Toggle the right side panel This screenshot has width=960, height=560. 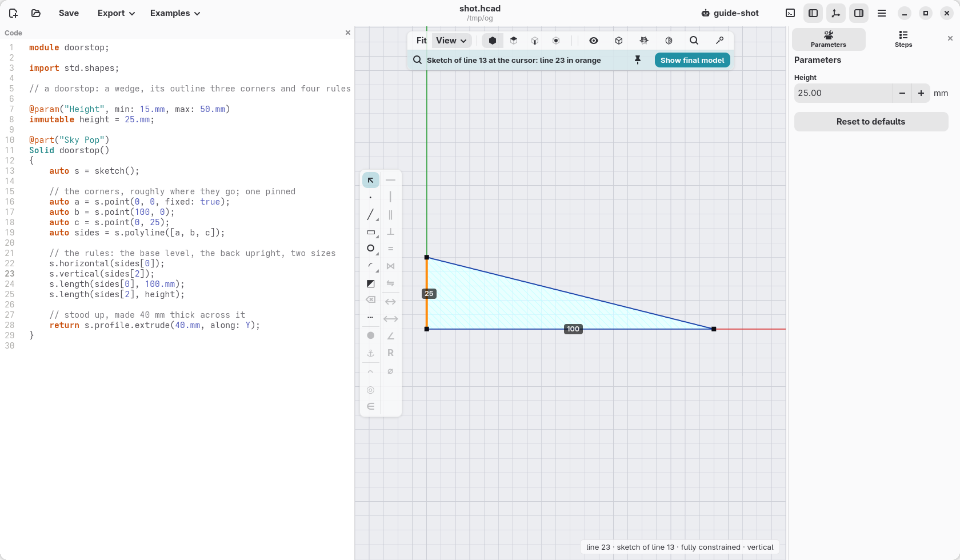859,13
